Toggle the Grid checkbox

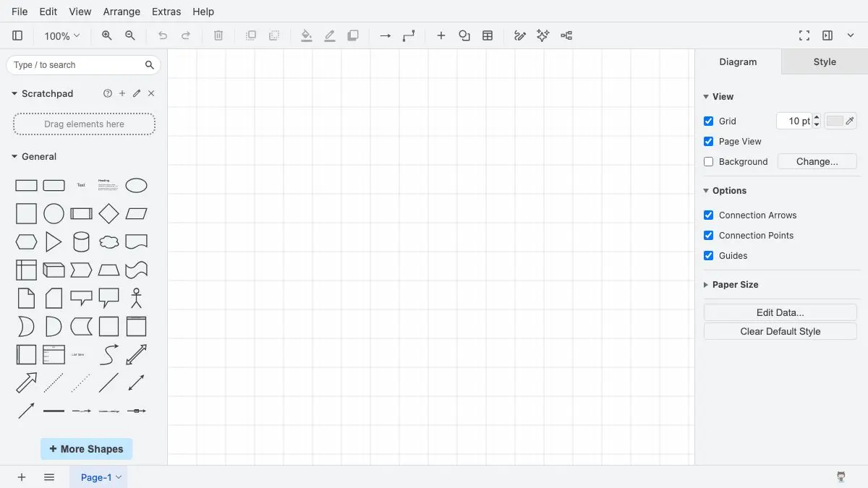click(709, 121)
